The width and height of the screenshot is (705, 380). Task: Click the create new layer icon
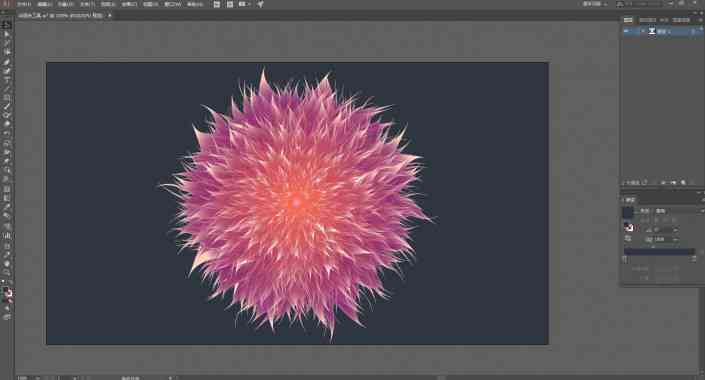coord(674,183)
